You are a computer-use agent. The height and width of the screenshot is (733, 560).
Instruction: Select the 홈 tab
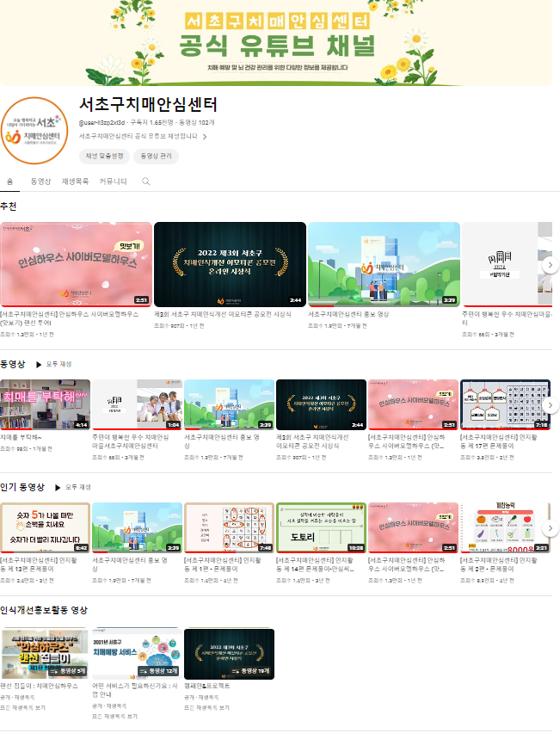pos(9,182)
